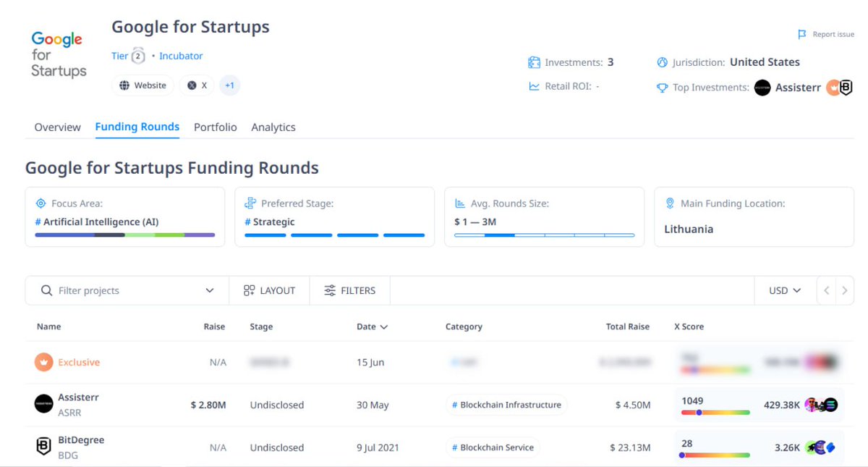Open the Assisterr project row name

pyautogui.click(x=78, y=397)
